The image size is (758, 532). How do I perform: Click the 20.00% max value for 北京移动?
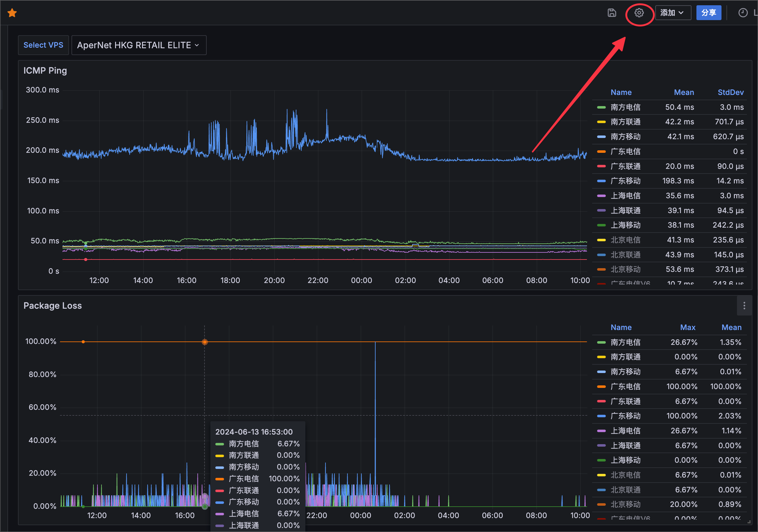click(684, 504)
